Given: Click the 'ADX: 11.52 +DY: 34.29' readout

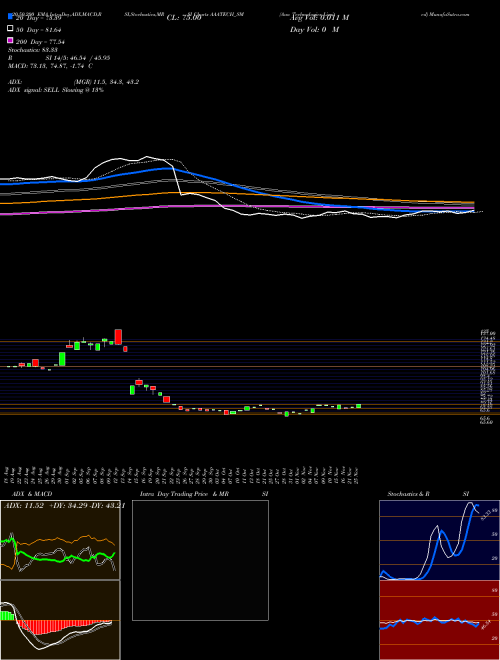Looking at the screenshot, I should (45, 506).
